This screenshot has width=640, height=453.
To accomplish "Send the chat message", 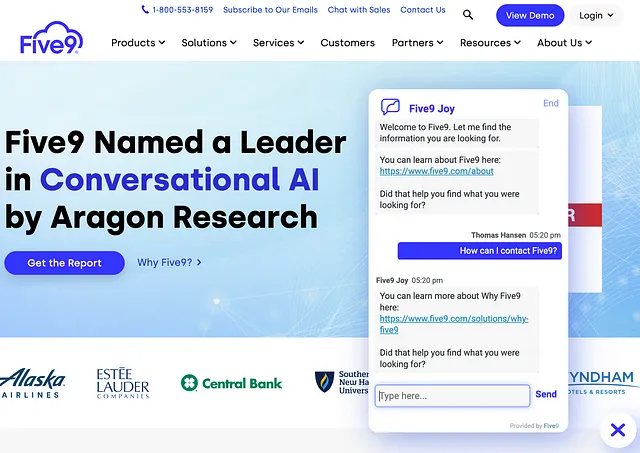I will [546, 394].
